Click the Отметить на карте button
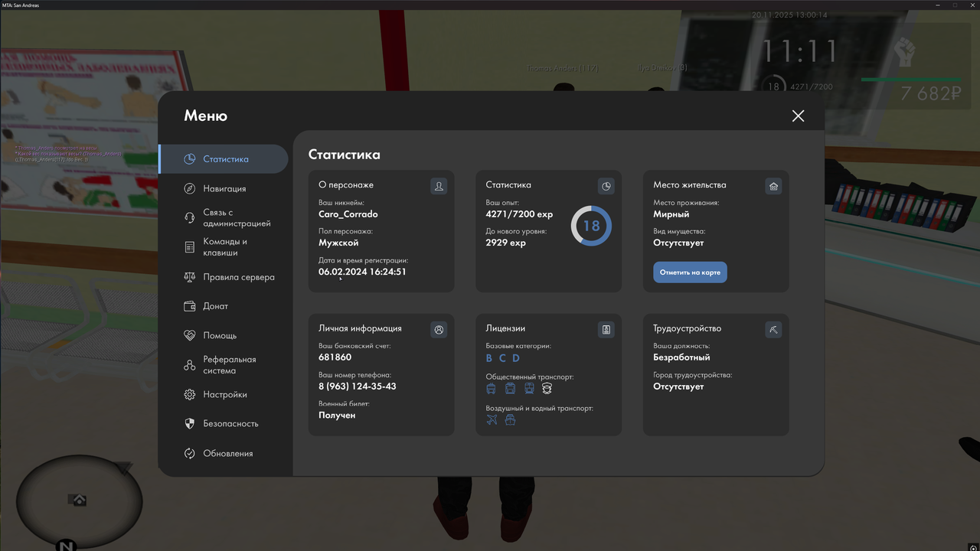The image size is (980, 551). (x=690, y=272)
